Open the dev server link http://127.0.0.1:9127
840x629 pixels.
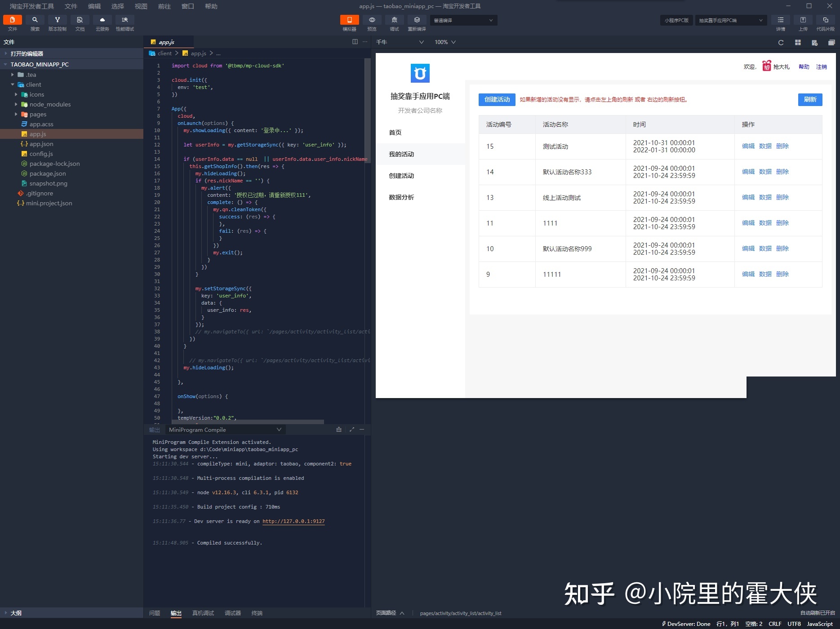pyautogui.click(x=293, y=521)
